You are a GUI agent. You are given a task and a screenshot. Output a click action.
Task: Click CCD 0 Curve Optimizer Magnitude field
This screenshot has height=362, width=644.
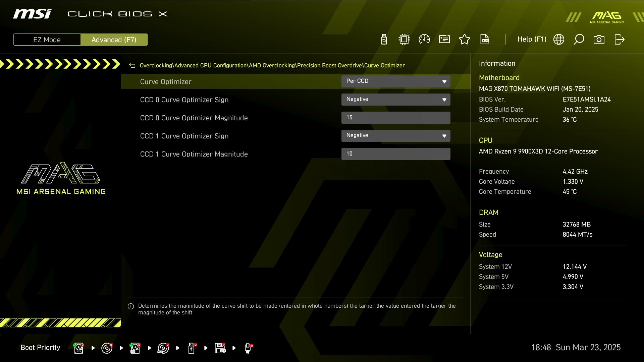pos(396,118)
